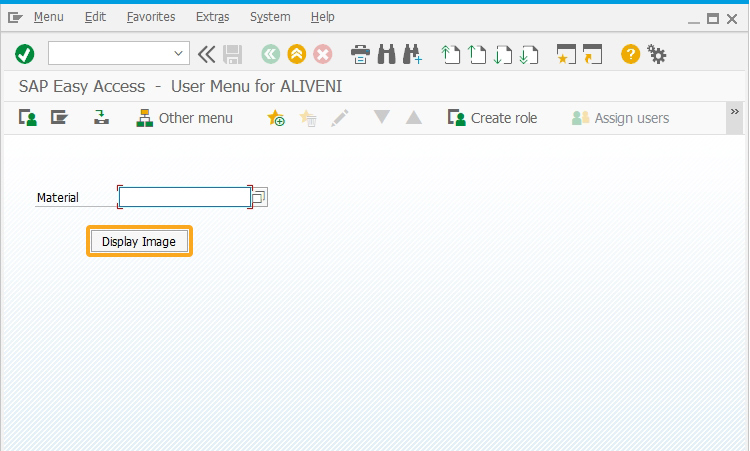This screenshot has width=750, height=451.
Task: Click the SAP Business Workplace icon
Action: (x=101, y=118)
